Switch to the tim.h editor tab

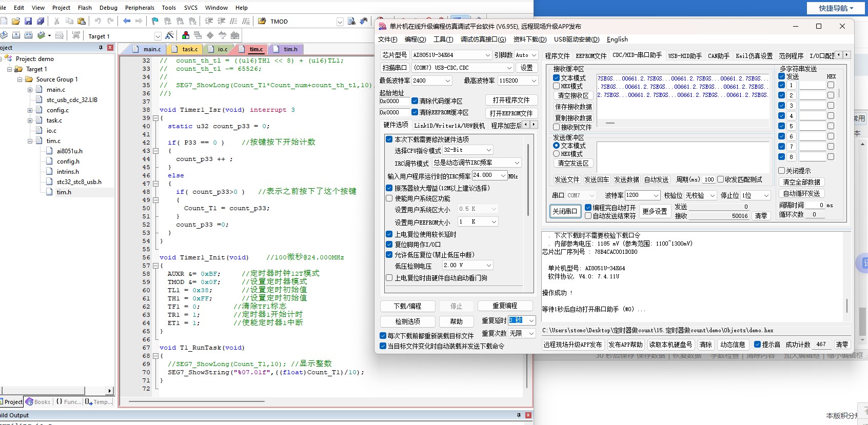tap(287, 49)
